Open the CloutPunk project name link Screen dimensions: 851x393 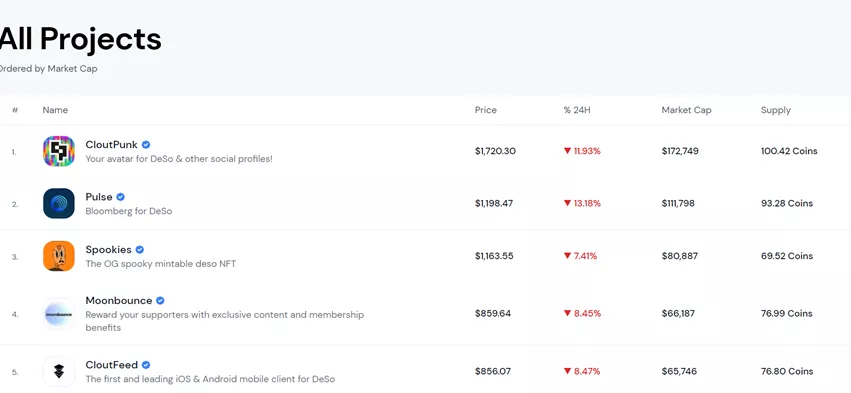coord(112,144)
